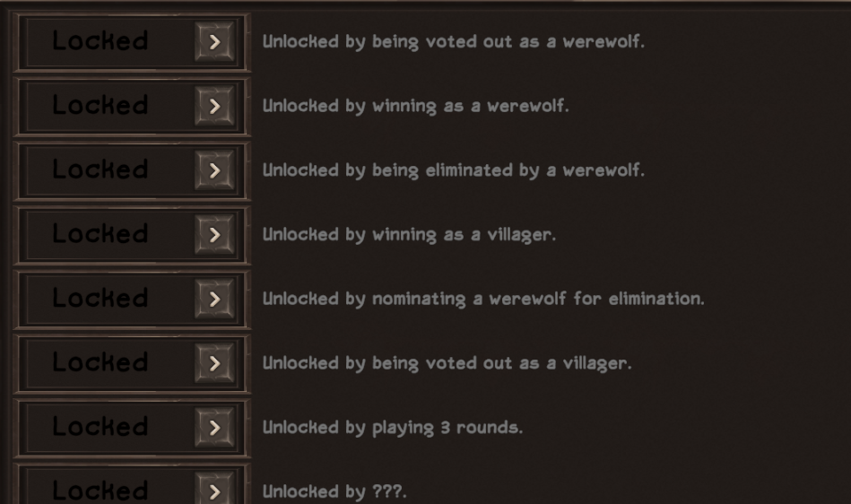Click arrow next to 'voted out as a villager'

point(215,363)
